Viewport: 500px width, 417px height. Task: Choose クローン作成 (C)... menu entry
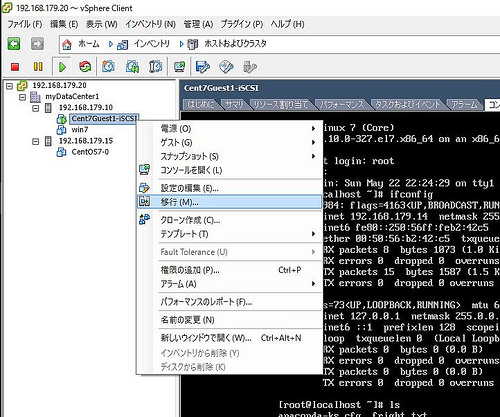click(229, 220)
